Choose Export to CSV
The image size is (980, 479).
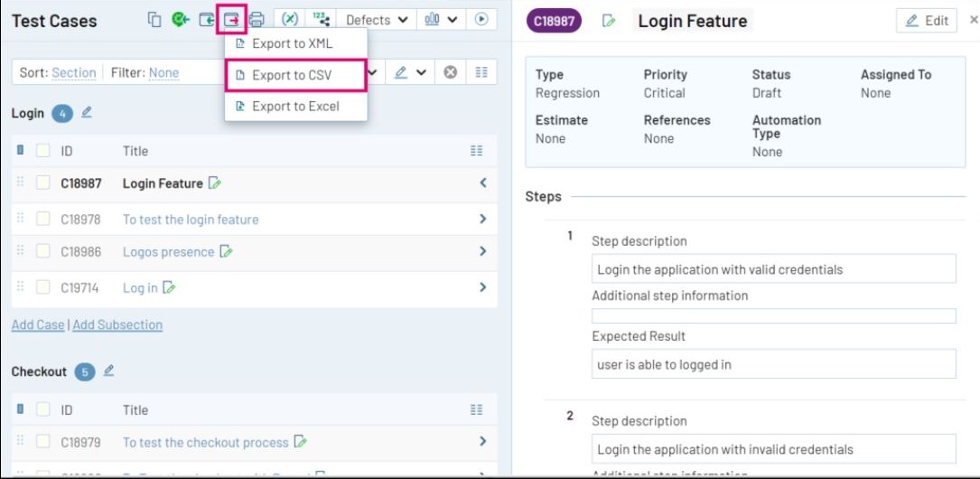click(292, 76)
